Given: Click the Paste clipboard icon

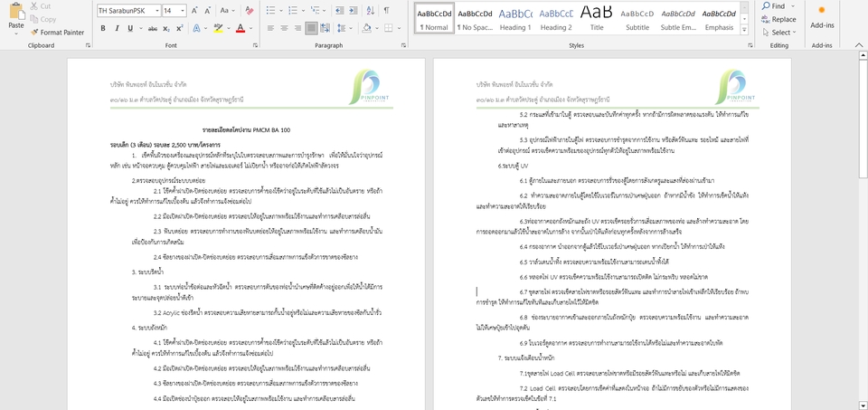Looking at the screenshot, I should tap(16, 12).
